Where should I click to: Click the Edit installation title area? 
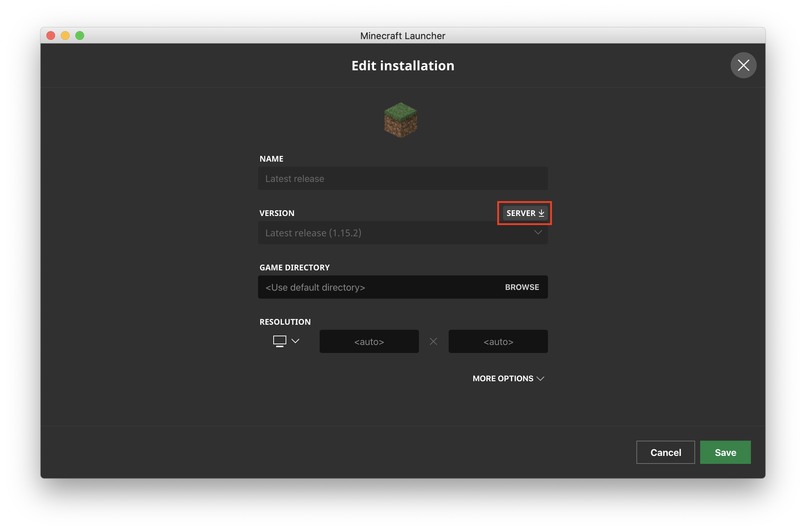402,66
